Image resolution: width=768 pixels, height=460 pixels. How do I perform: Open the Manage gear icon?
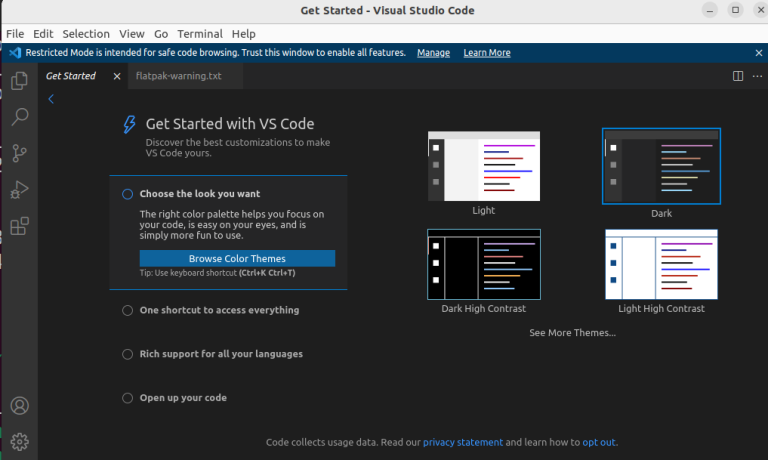(20, 442)
